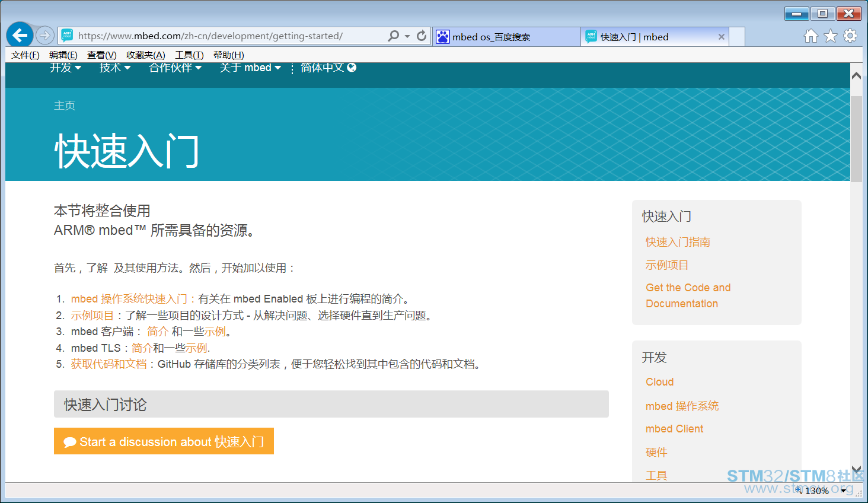Open the 简介 link for mbed TLS
This screenshot has width=868, height=503.
142,348
